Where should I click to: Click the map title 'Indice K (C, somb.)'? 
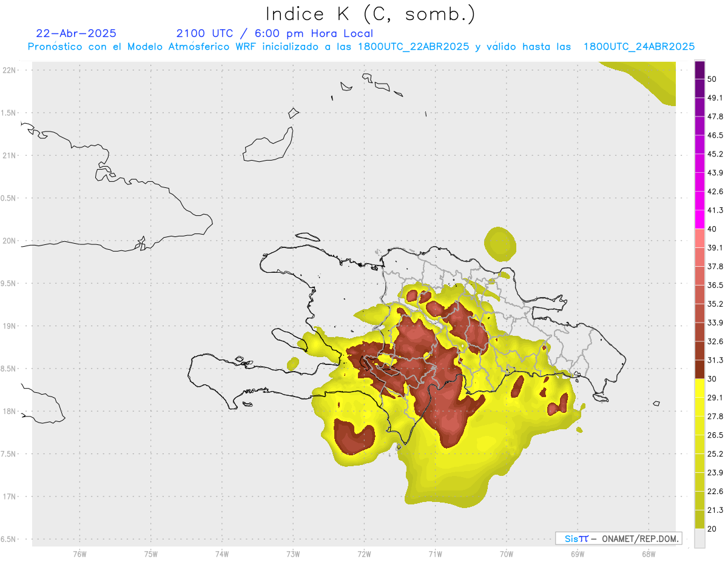(x=370, y=14)
